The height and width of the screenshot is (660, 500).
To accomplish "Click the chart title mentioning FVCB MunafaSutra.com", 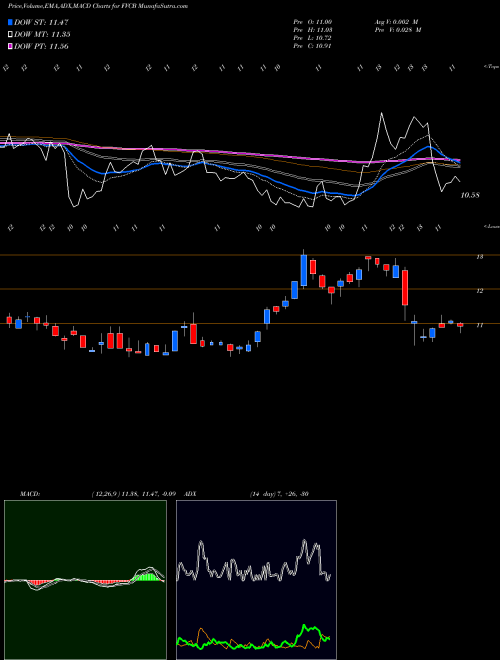I will point(98,6).
